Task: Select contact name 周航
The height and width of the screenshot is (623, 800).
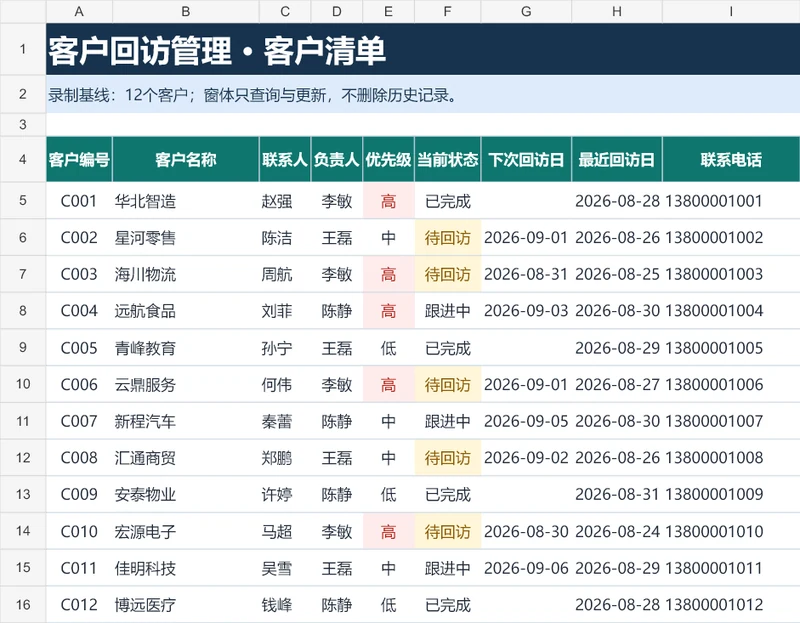Action: tap(285, 275)
